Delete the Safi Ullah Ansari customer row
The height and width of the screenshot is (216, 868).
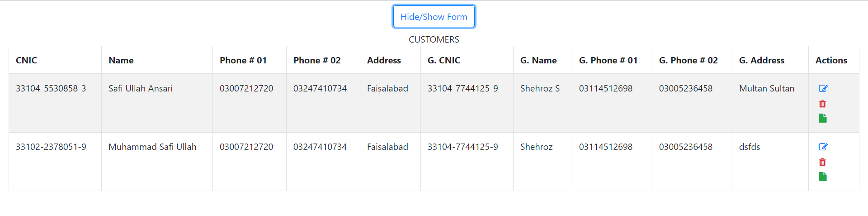822,104
